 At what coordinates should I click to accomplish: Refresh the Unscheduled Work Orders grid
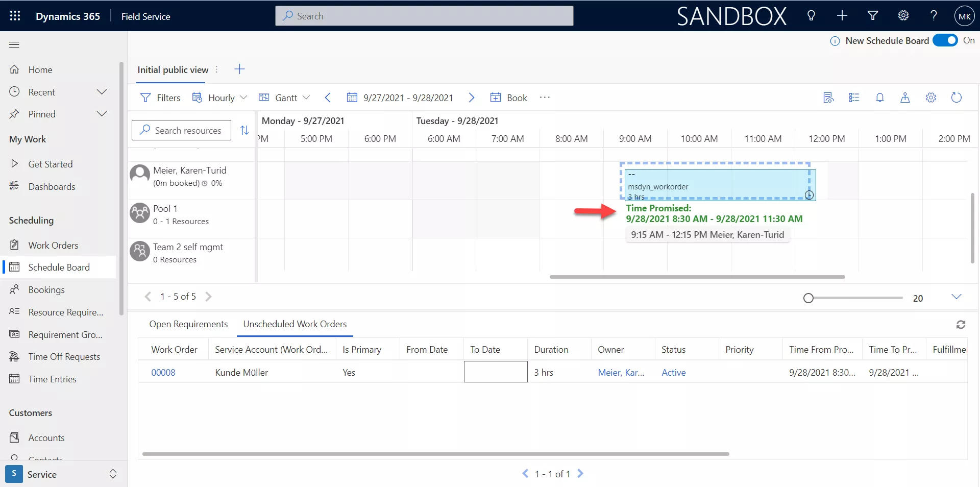[x=960, y=325]
